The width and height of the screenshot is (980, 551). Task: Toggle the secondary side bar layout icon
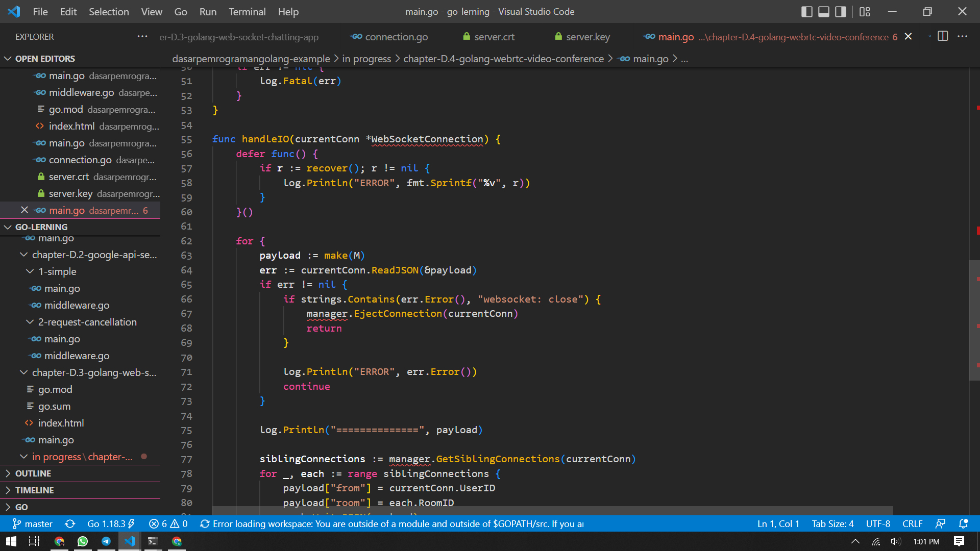[x=840, y=12]
